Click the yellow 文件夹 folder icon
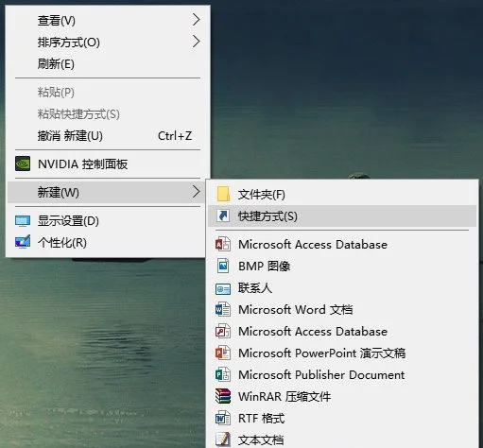Viewport: 483px width, 448px height. (x=223, y=194)
